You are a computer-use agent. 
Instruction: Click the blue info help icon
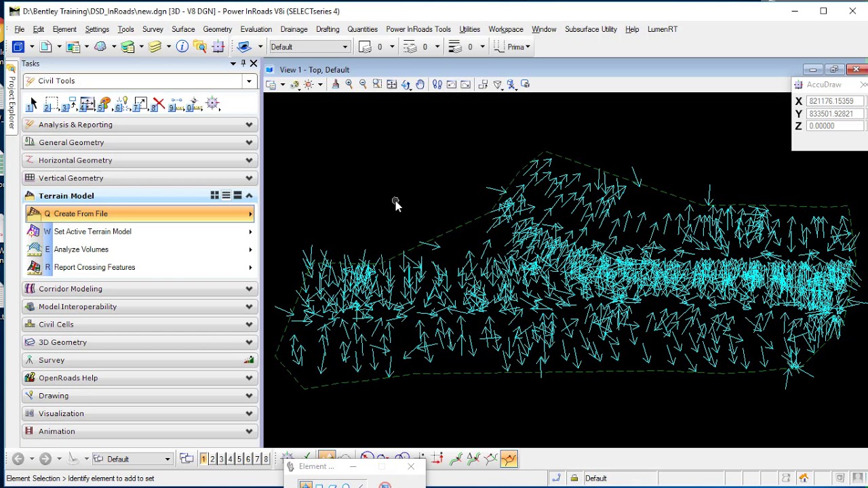point(182,47)
